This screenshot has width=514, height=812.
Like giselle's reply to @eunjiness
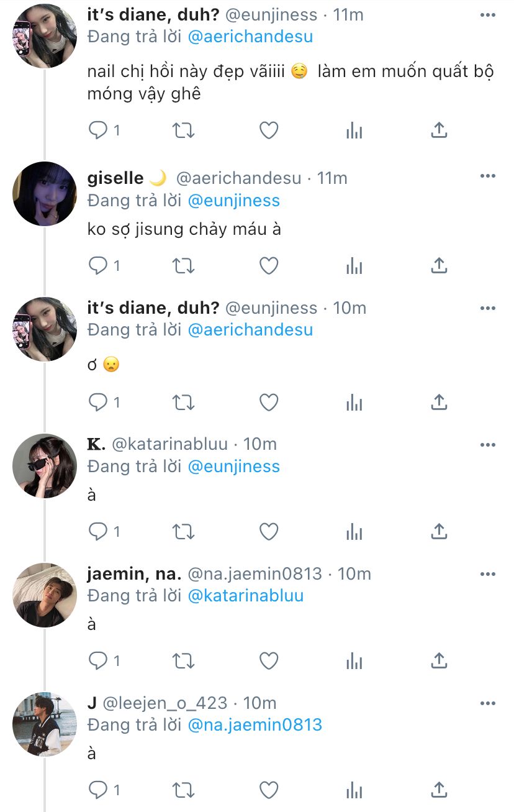(268, 266)
